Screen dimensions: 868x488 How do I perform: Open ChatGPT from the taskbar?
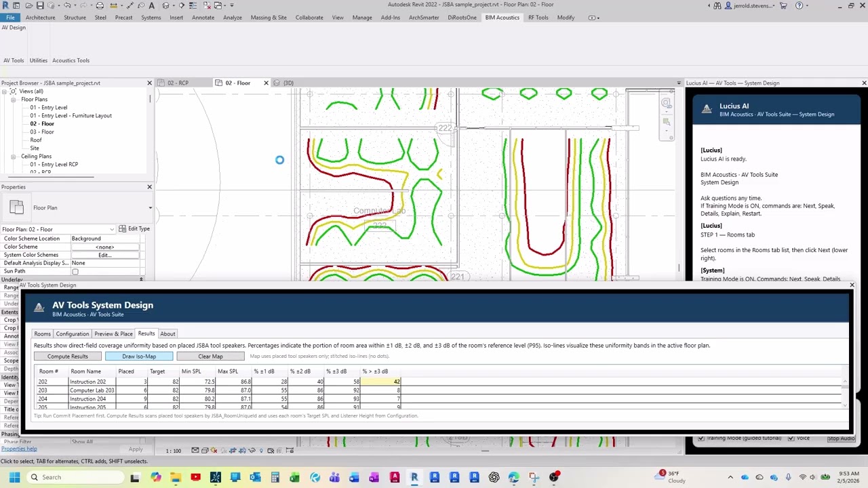pos(494,477)
